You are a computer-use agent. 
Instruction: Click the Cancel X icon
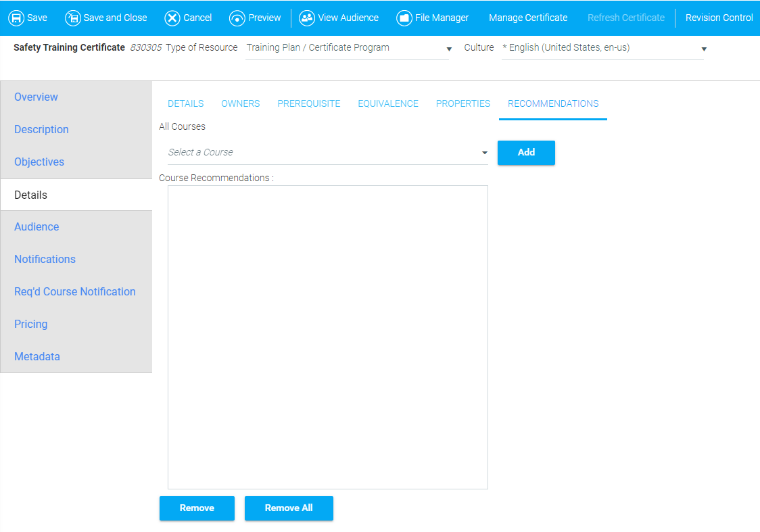coord(172,18)
